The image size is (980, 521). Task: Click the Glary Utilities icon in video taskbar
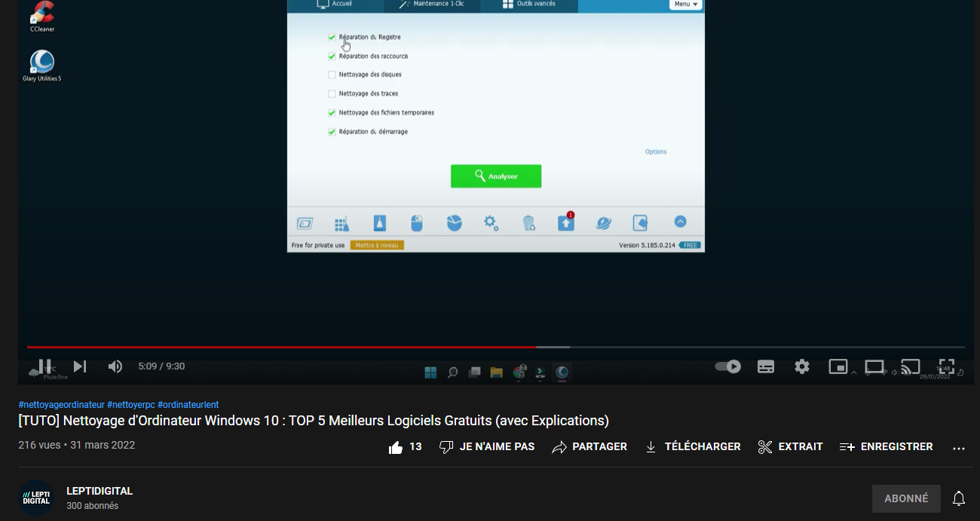click(562, 372)
